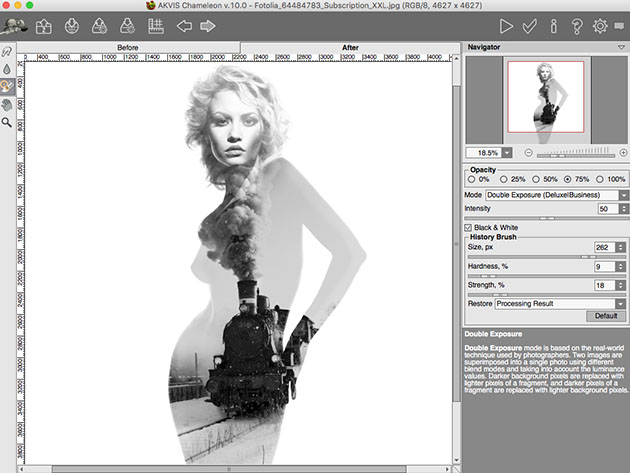Switch to the Before tab
Image resolution: width=630 pixels, height=473 pixels.
[x=128, y=48]
